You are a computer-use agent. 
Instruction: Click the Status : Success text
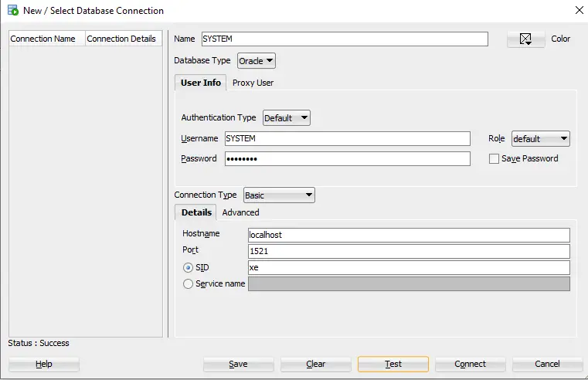(39, 343)
